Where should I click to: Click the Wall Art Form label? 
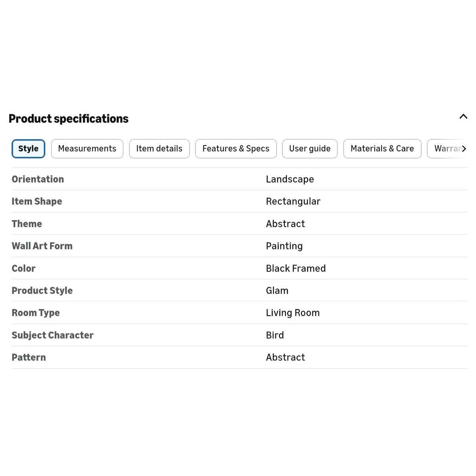(42, 246)
